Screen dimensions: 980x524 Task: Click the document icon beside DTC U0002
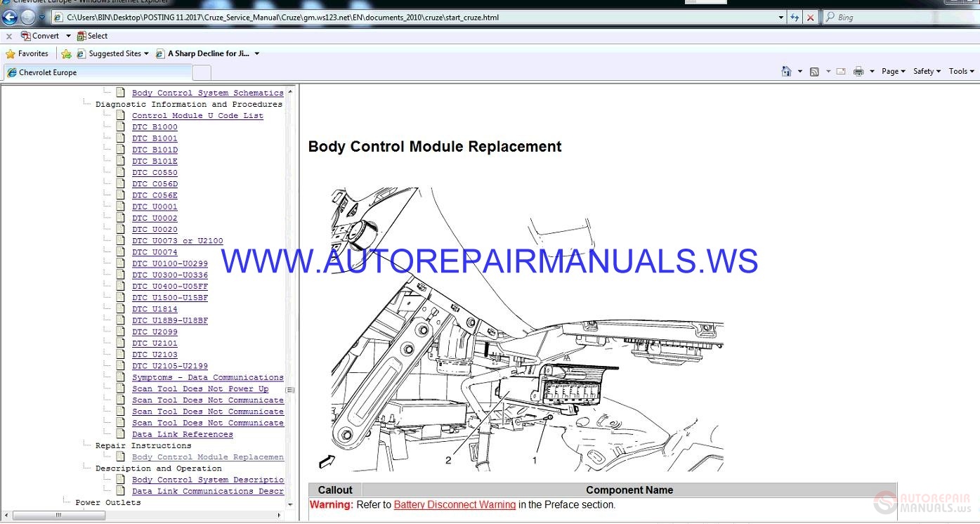(121, 218)
